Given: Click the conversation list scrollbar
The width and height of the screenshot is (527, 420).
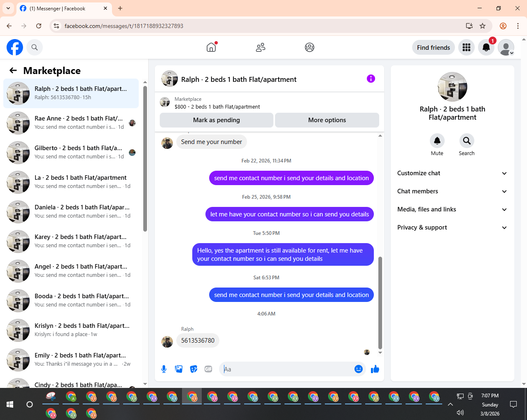Looking at the screenshot, I should coord(145,158).
